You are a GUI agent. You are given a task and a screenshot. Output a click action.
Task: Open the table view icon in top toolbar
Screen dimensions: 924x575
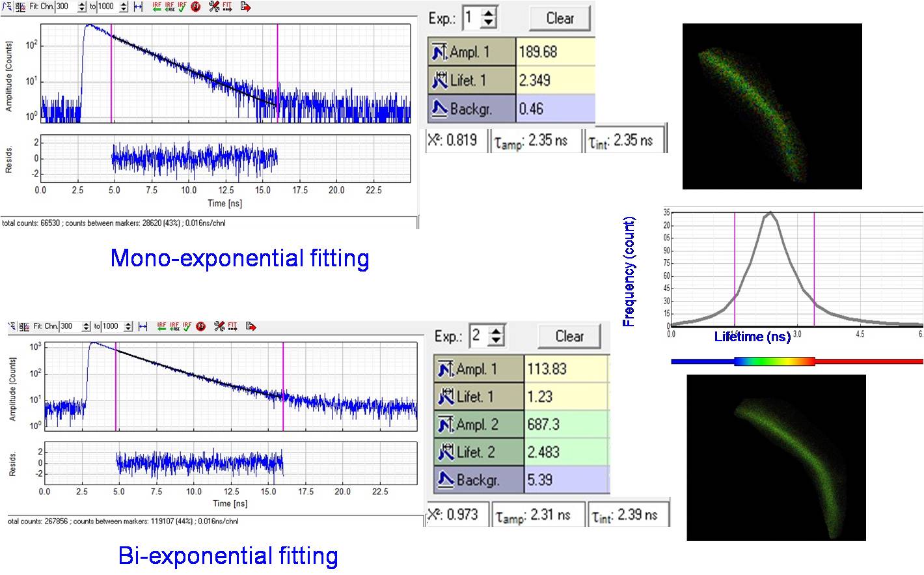[x=21, y=7]
